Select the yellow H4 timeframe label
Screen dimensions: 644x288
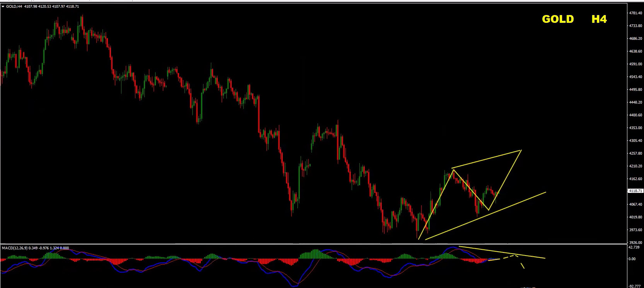[x=599, y=19]
